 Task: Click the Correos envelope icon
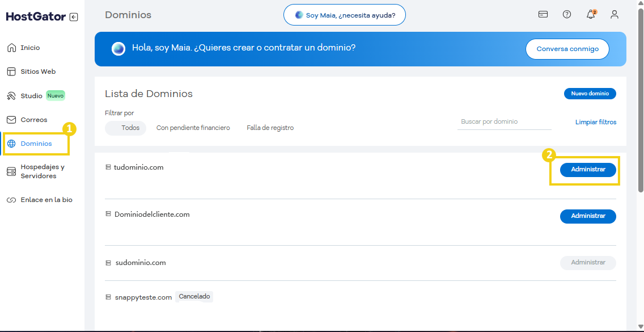[x=11, y=120]
